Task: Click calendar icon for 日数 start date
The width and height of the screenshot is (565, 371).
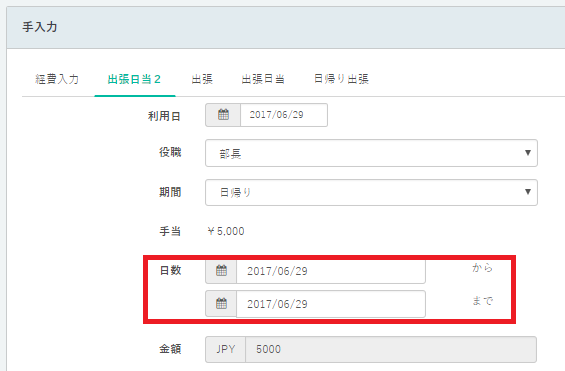Action: tap(221, 271)
